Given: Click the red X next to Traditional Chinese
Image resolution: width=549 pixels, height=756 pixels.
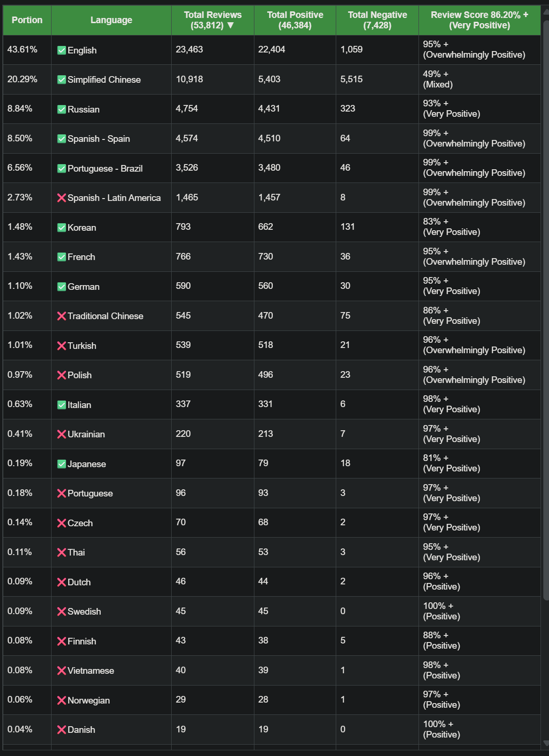Looking at the screenshot, I should 61,316.
